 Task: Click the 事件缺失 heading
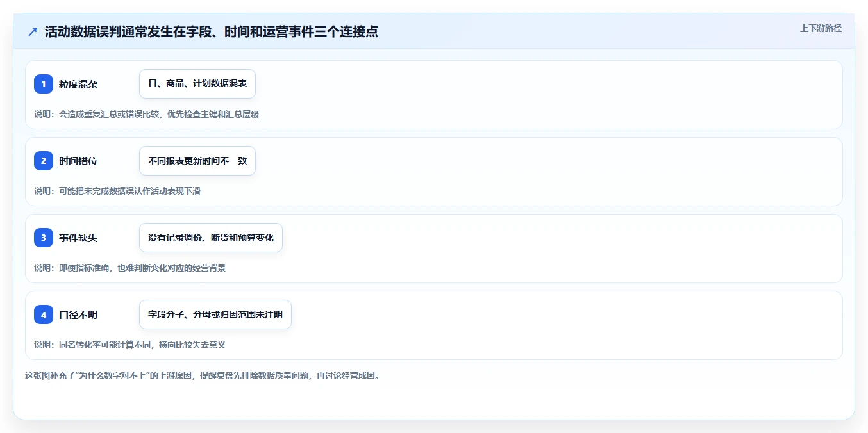(x=78, y=238)
